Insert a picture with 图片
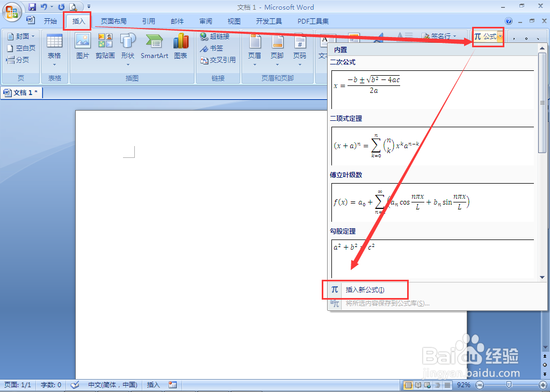This screenshot has height=392, width=550. [x=83, y=46]
